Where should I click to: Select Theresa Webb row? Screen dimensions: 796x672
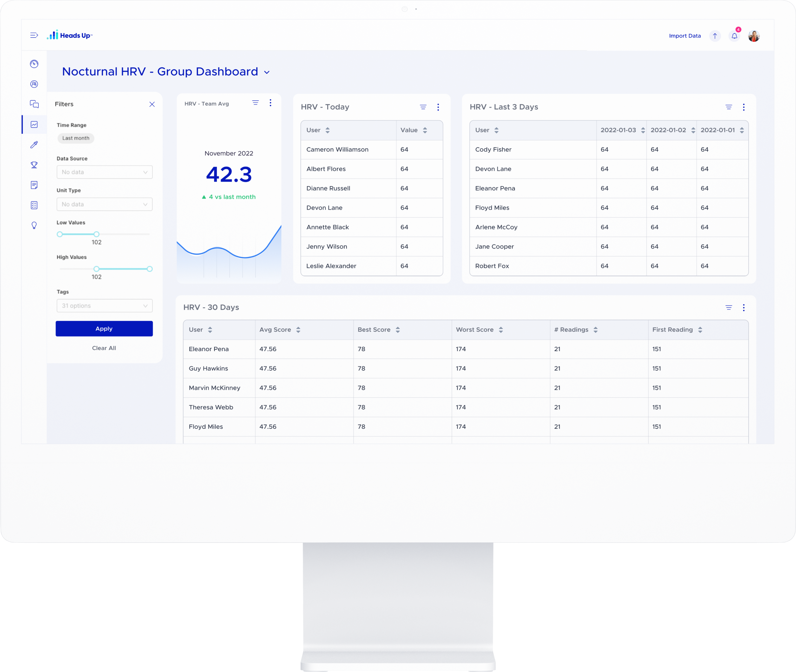coord(466,407)
